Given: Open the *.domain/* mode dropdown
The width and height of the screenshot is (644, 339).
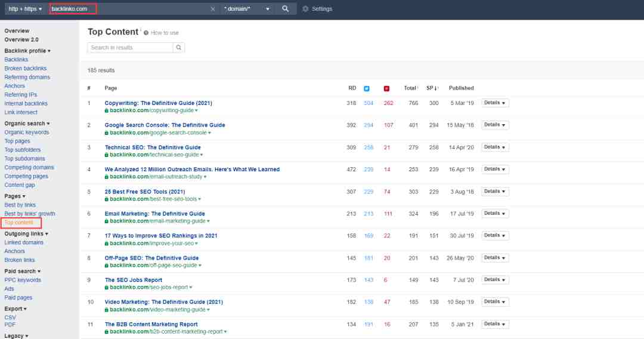Looking at the screenshot, I should (x=246, y=8).
